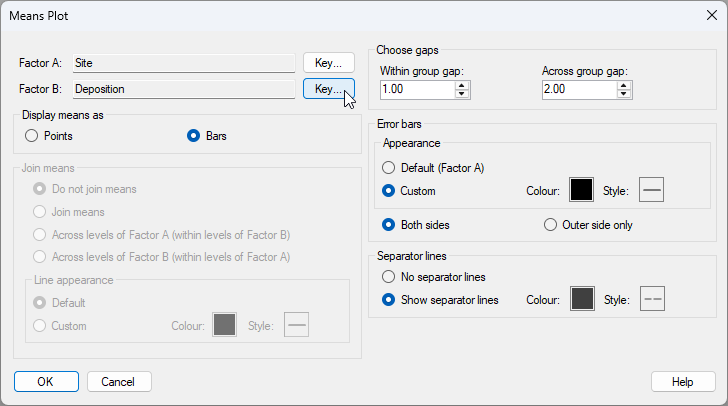The height and width of the screenshot is (406, 728).
Task: Click the Within group gap value field
Action: click(x=417, y=90)
